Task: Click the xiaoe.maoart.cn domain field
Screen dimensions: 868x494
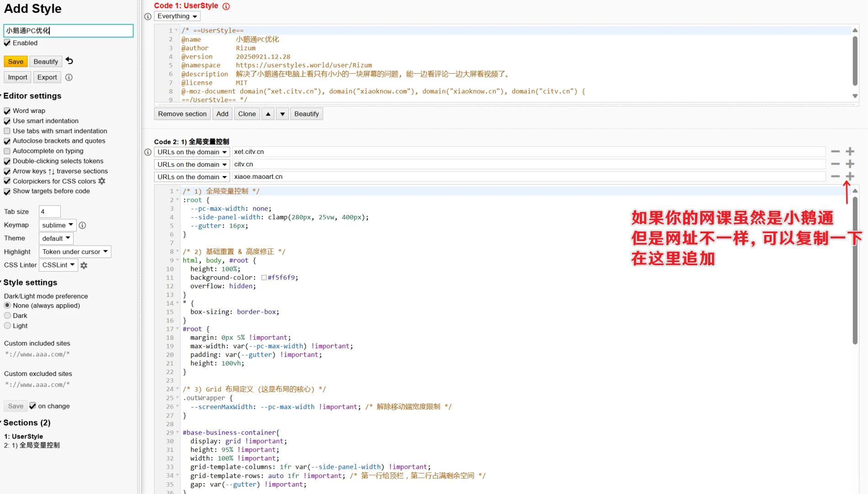Action: [x=528, y=177]
